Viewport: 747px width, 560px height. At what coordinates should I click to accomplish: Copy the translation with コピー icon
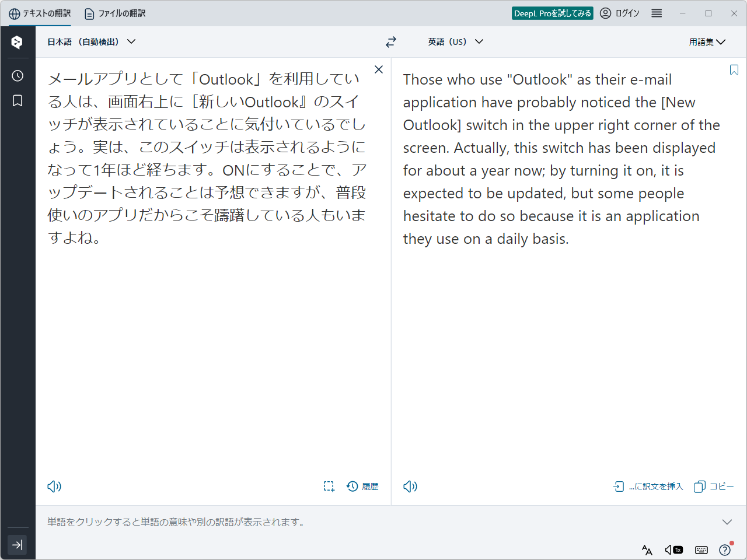click(713, 486)
